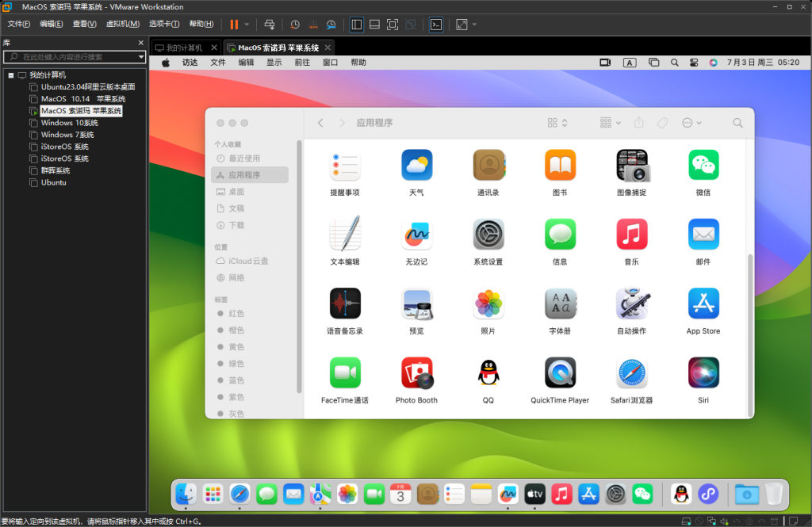Click the search magnifier in Finder toolbar
The height and width of the screenshot is (527, 812).
[737, 123]
